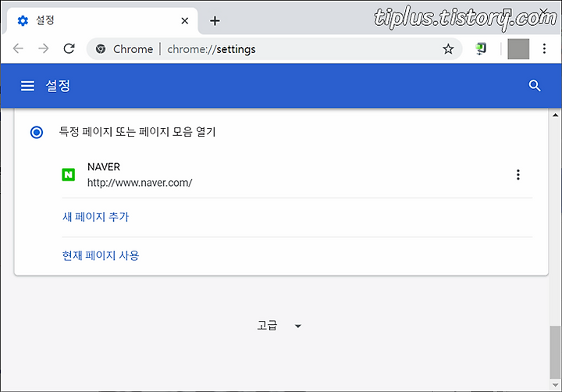Reload the page
This screenshot has height=392, width=562.
pyautogui.click(x=69, y=48)
